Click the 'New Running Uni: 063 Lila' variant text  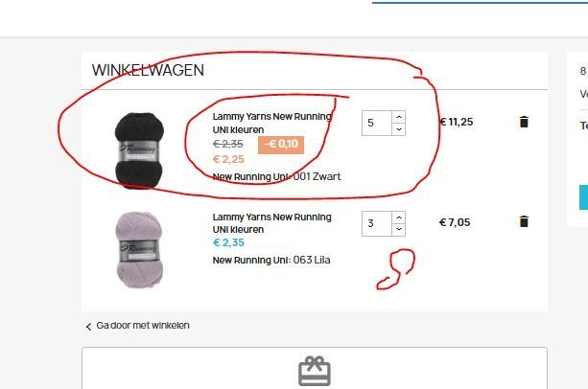pyautogui.click(x=271, y=260)
